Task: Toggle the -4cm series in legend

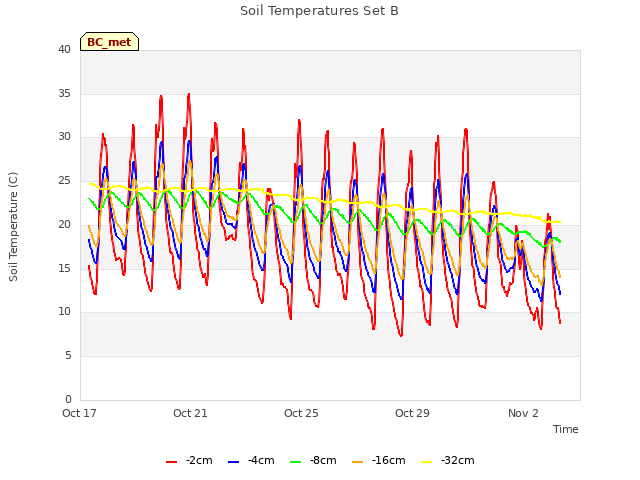Action: 251,460
